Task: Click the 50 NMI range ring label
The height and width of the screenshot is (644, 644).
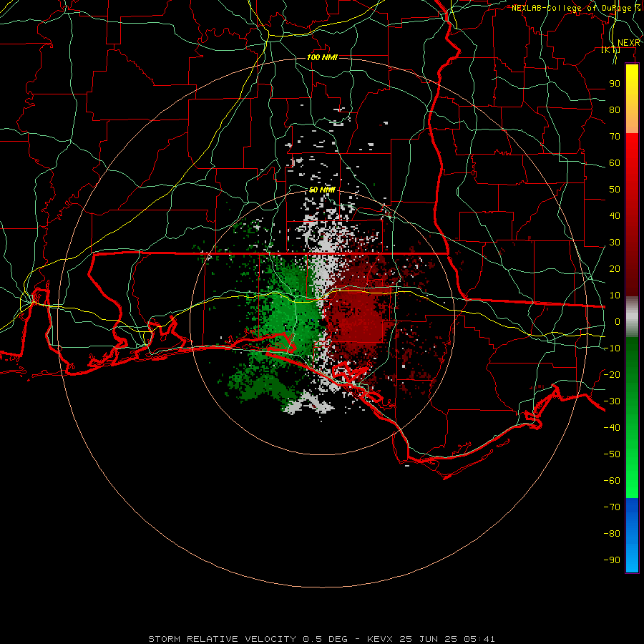Action: (x=322, y=190)
